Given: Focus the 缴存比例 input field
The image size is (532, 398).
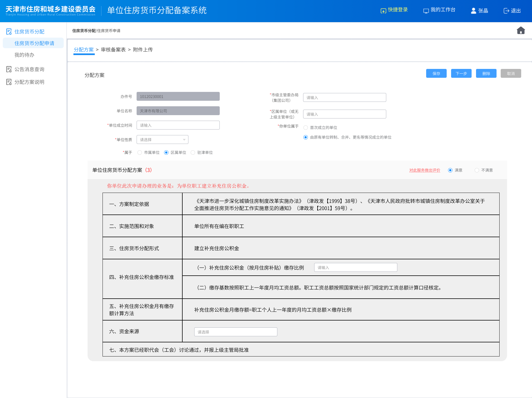Looking at the screenshot, I should (356, 267).
